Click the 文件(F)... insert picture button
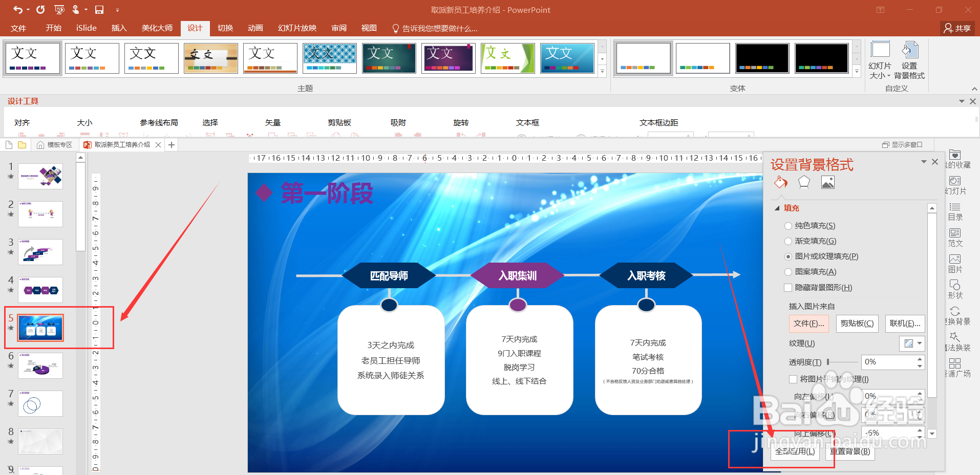 809,323
